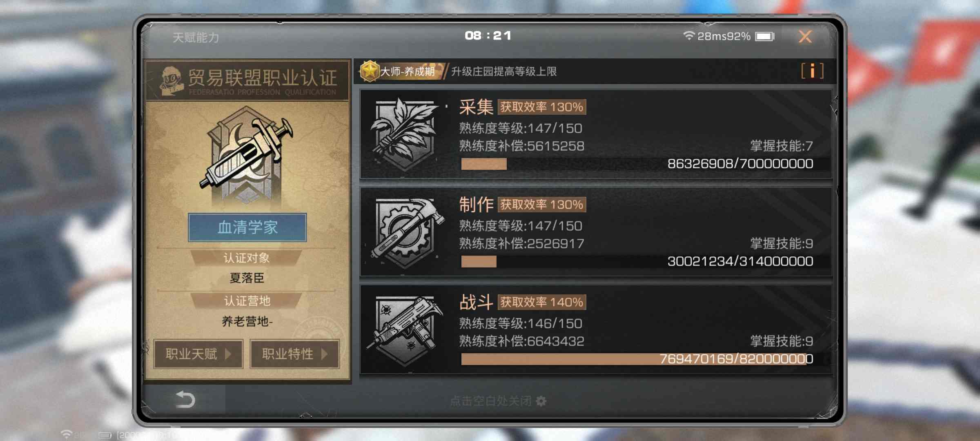Close the panel with orange X
The height and width of the screenshot is (441, 980).
tap(805, 36)
